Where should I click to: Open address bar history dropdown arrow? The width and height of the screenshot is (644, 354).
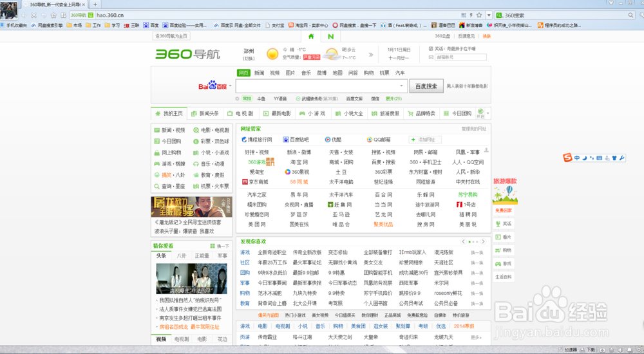489,15
